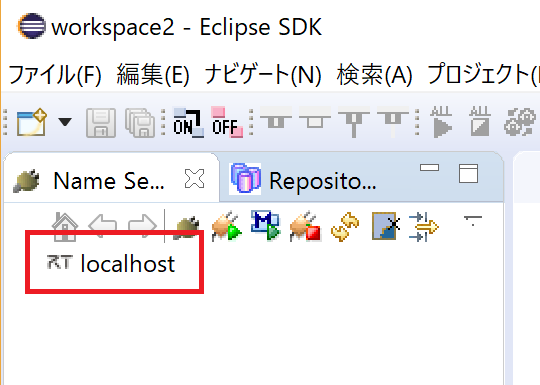The height and width of the screenshot is (385, 540).
Task: Click the OFF toggle icon in toolbar
Action: click(x=227, y=123)
